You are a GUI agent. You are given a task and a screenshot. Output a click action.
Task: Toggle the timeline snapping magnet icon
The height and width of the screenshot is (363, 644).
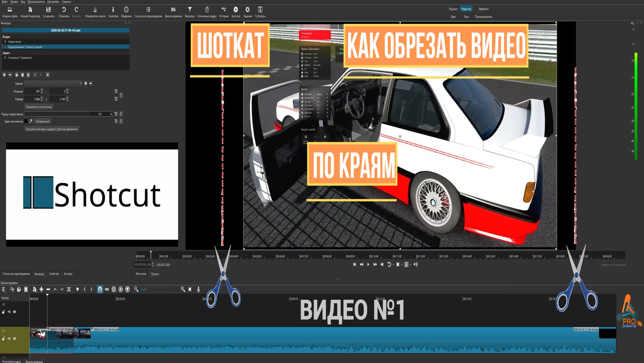click(x=100, y=289)
